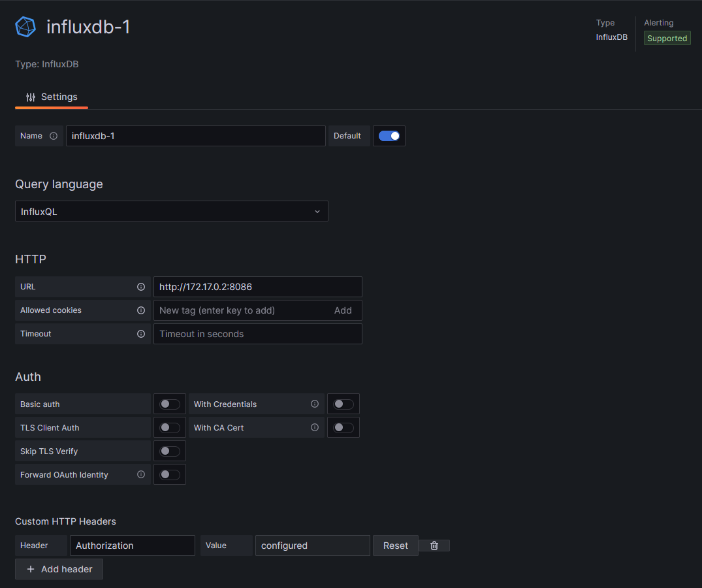This screenshot has width=702, height=588.
Task: Click the Supported alerting badge
Action: 667,38
